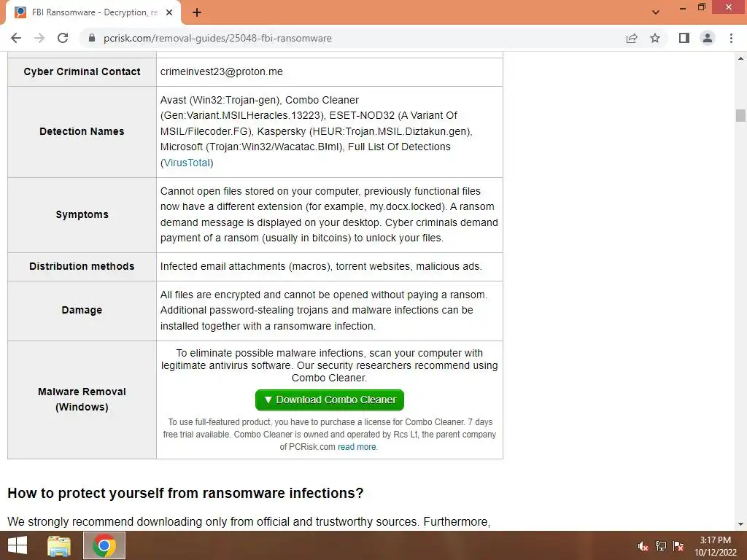Click the muted volume tray icon
Viewport: 747px width, 560px height.
click(643, 546)
